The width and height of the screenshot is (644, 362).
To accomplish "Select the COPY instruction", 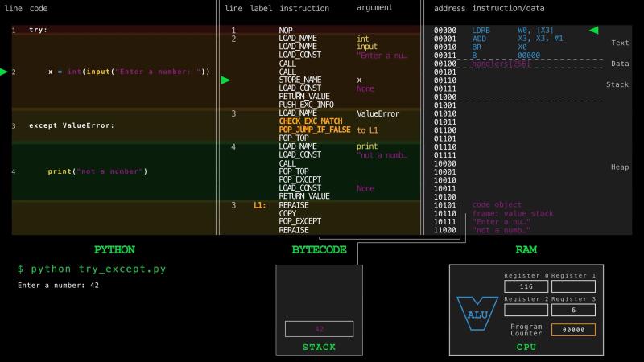I will pos(287,213).
